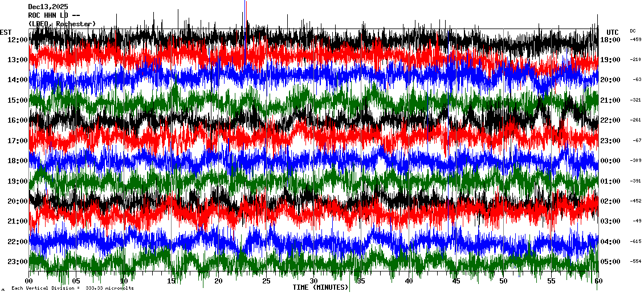Click the EST timezone label
Screen dimensions: 644x296
point(6,32)
